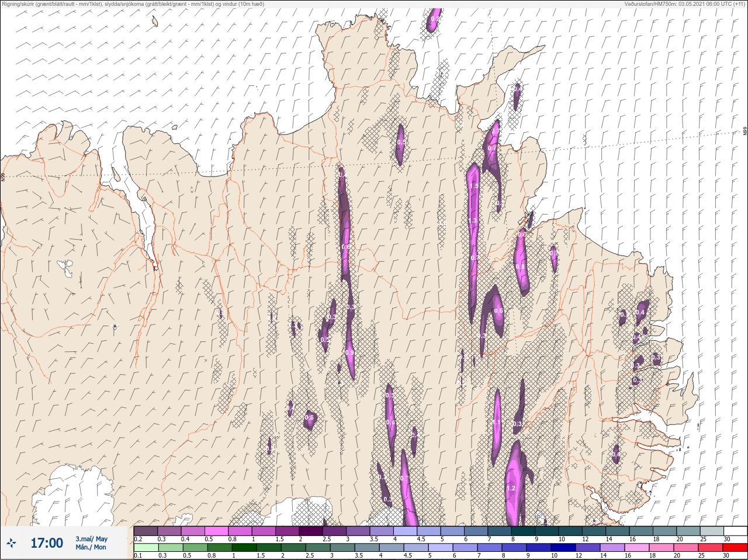Pick the white swatch above upper legend 30
This screenshot has height=560, width=748.
click(736, 531)
